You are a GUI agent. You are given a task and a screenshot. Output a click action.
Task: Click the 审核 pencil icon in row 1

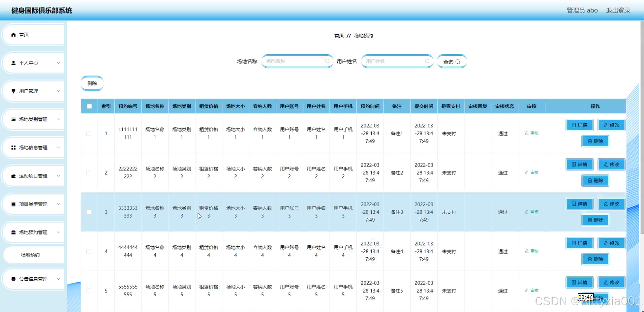pos(527,133)
